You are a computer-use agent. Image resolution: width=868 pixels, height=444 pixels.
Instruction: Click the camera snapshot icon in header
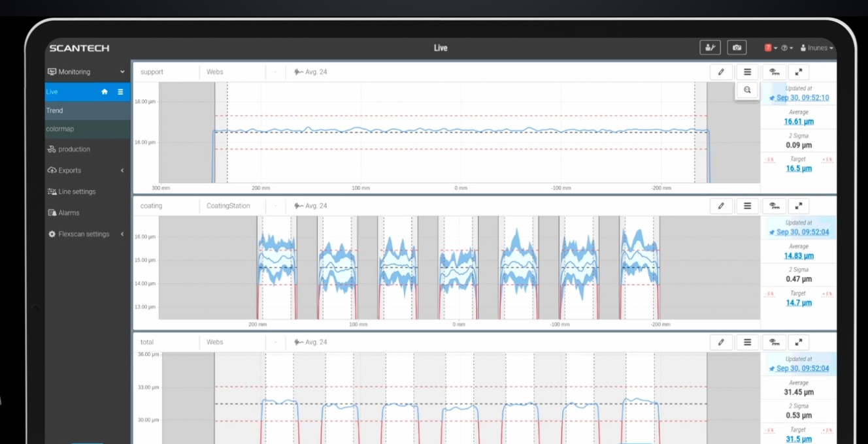point(737,48)
